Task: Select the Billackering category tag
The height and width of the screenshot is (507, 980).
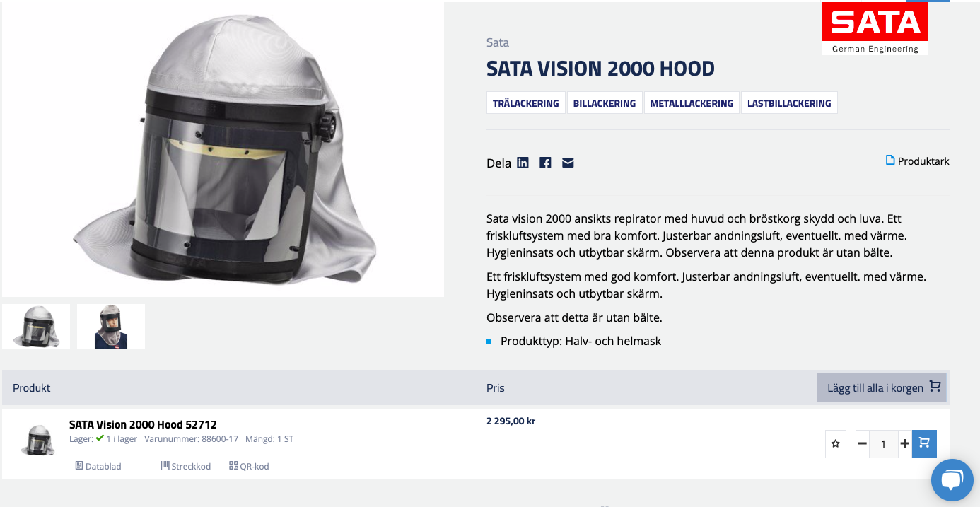Action: tap(604, 103)
